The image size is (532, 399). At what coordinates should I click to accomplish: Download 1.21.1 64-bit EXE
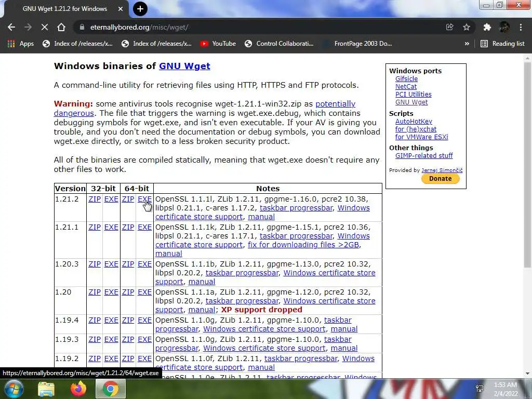[x=144, y=227]
